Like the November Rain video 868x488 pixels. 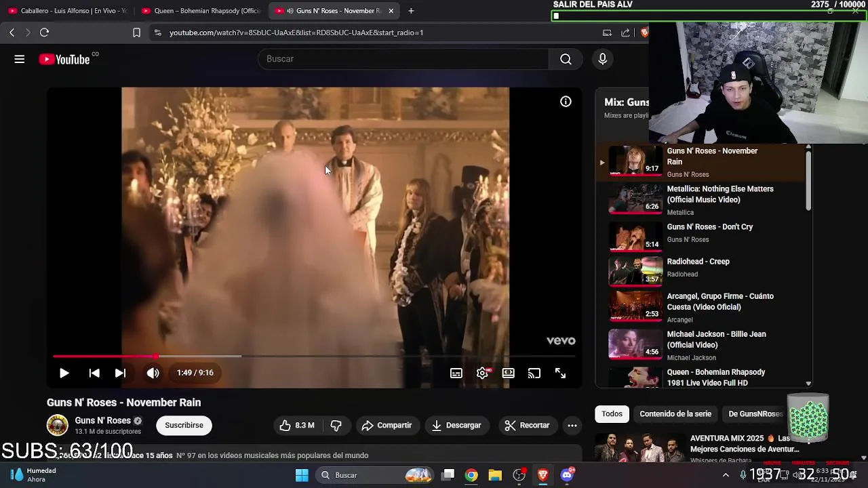(x=297, y=425)
